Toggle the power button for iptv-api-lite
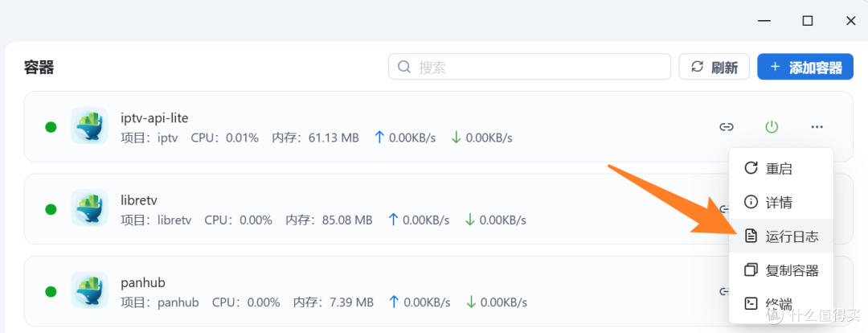 point(772,127)
